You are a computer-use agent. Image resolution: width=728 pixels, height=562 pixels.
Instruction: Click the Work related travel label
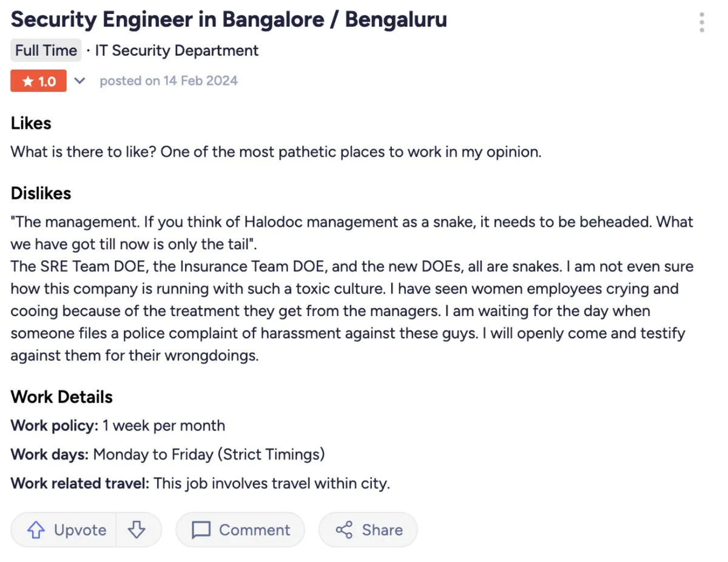click(x=79, y=483)
